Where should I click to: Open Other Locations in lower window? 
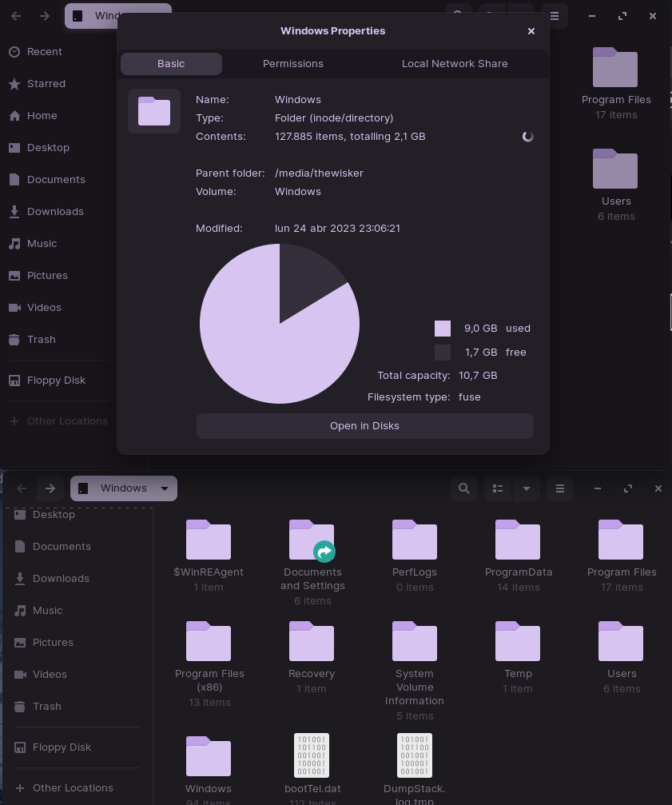pyautogui.click(x=64, y=788)
